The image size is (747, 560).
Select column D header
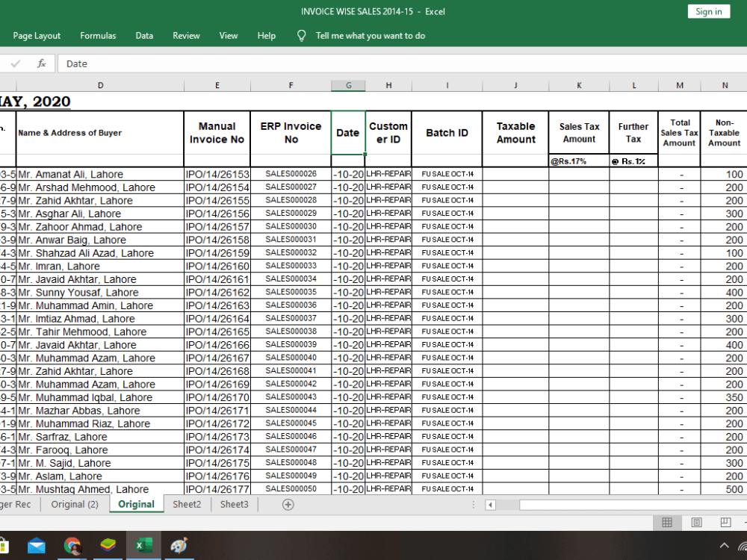pos(100,85)
